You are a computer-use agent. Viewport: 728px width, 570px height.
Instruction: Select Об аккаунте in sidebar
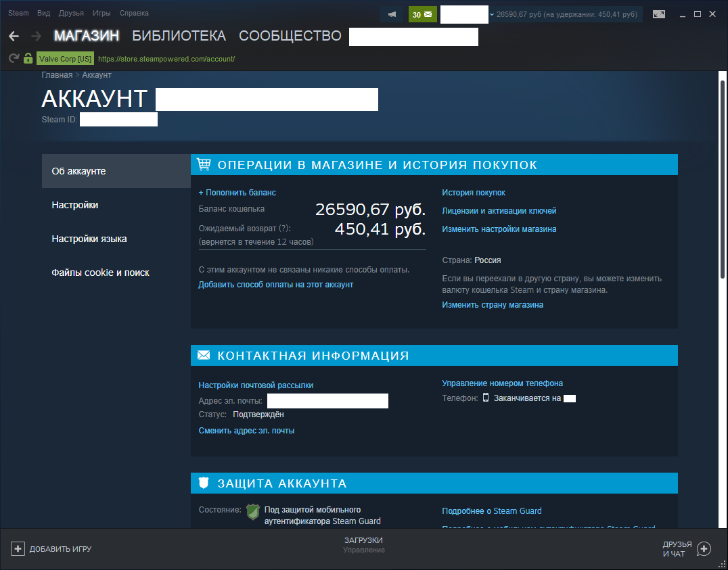116,171
